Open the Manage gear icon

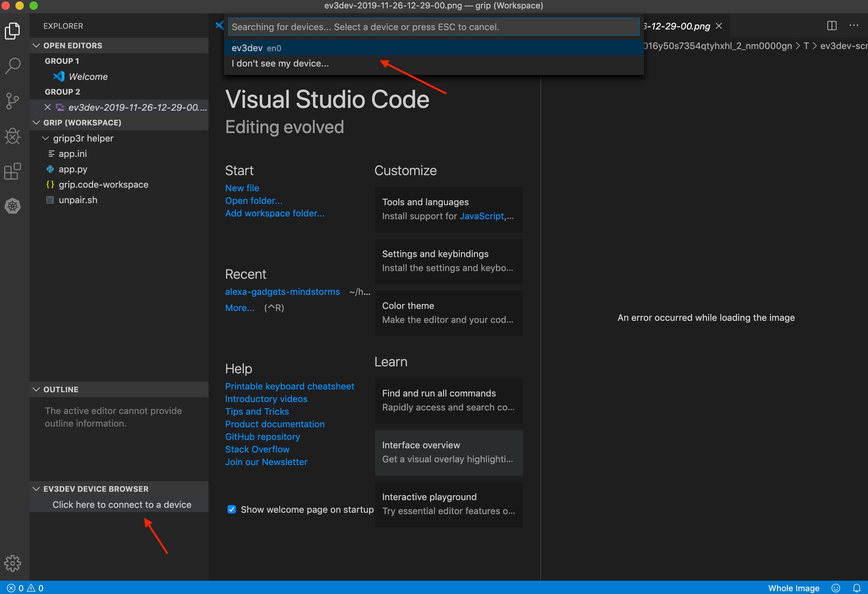(13, 563)
